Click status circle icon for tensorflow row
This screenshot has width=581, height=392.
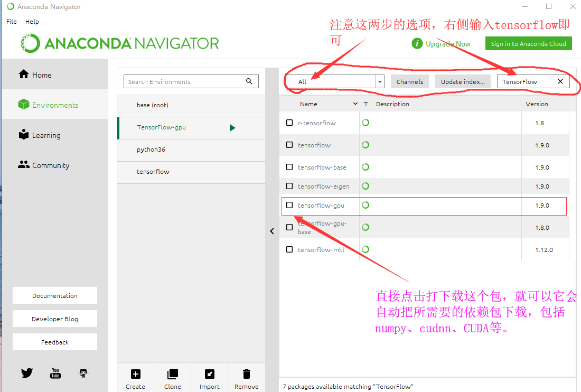tap(366, 145)
